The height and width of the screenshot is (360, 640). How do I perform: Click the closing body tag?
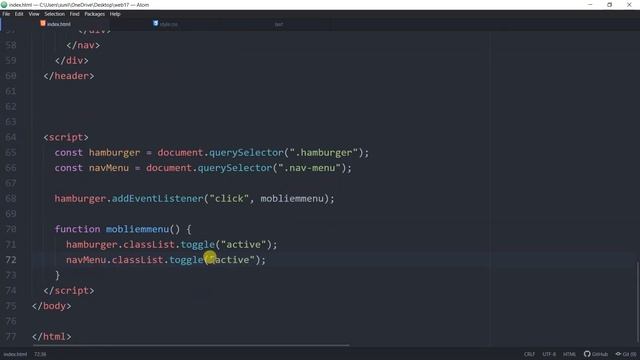51,306
